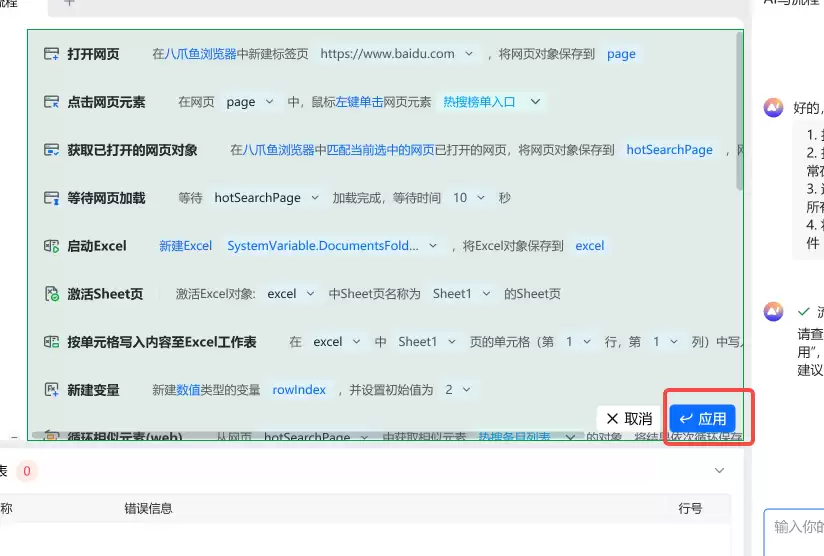The image size is (824, 556).
Task: Select the 激活Sheet页 step title
Action: click(x=105, y=294)
